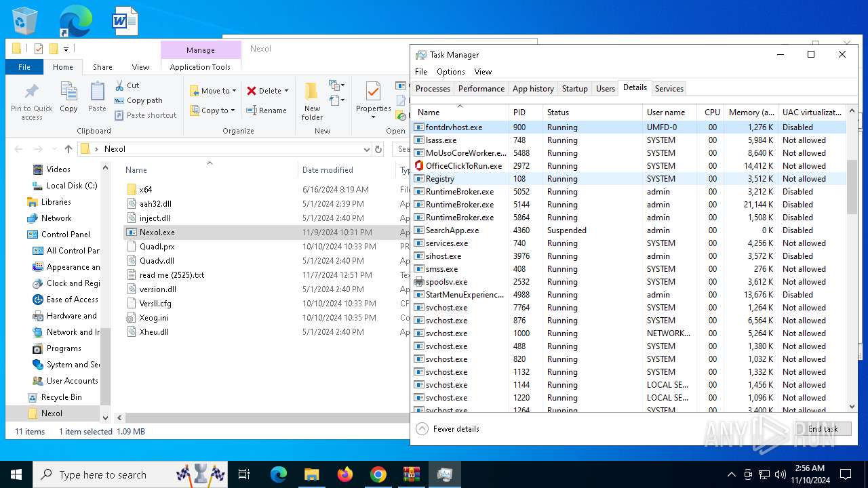This screenshot has height=488, width=868.
Task: Click the Properties checkmark icon
Action: pyautogui.click(x=373, y=91)
